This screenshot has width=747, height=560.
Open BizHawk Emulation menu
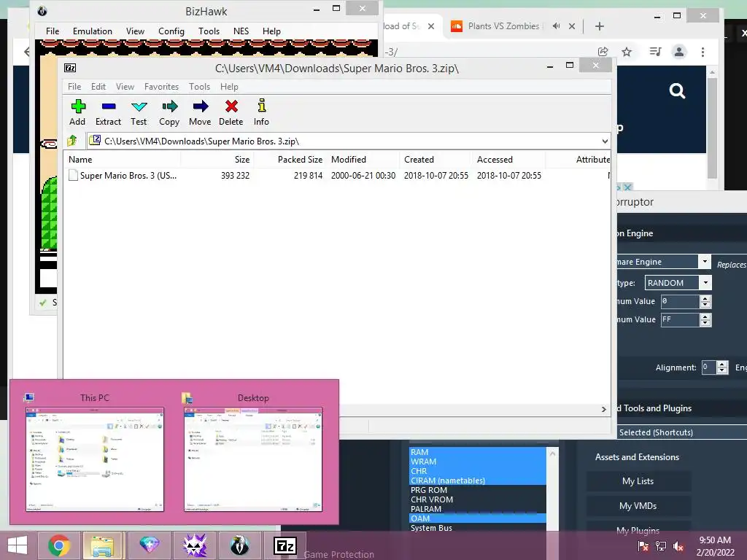(93, 31)
